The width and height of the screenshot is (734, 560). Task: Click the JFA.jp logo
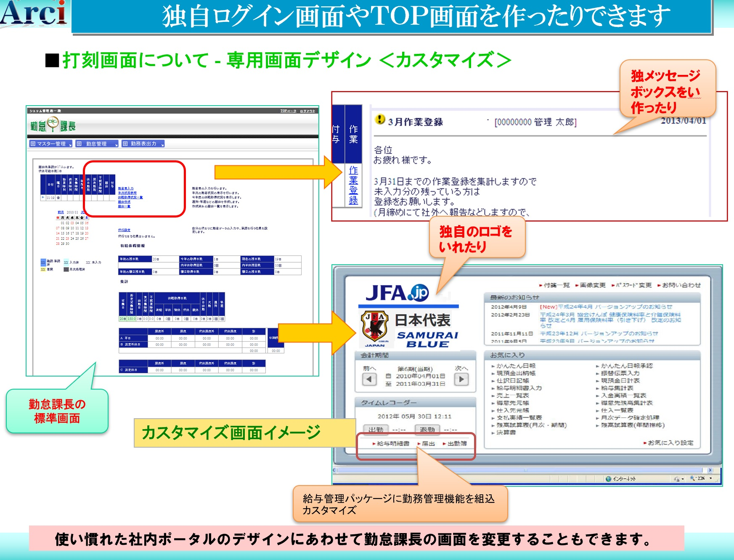(397, 293)
